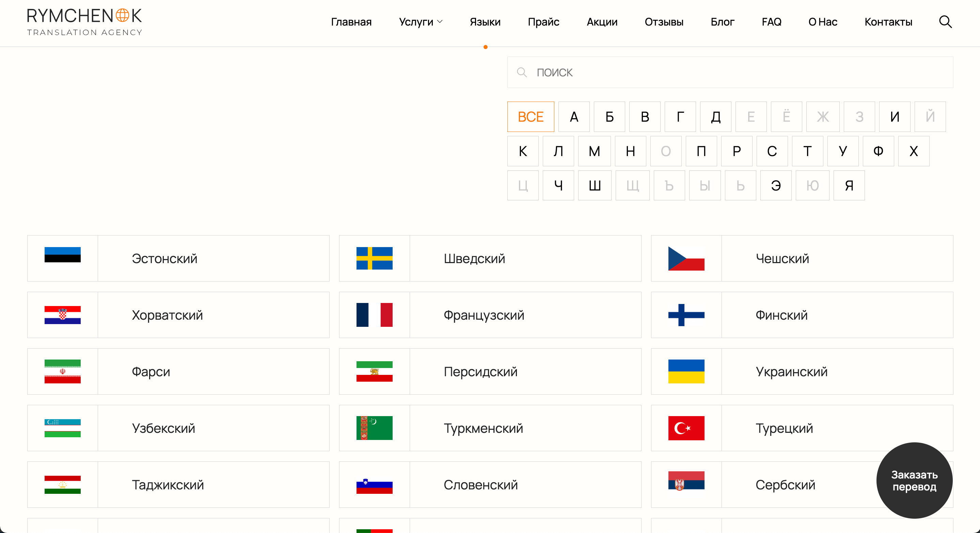Click the header search magnifier icon
The height and width of the screenshot is (533, 980).
pos(945,22)
